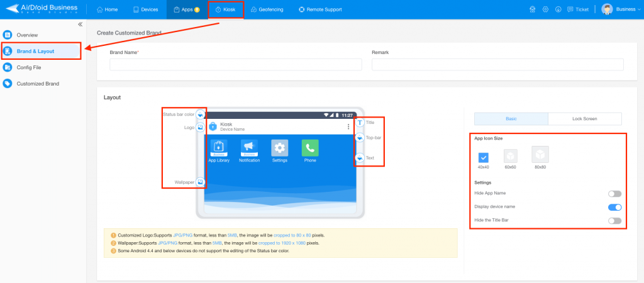The height and width of the screenshot is (283, 644).
Task: Select the 60x60 app icon size
Action: pyautogui.click(x=511, y=156)
